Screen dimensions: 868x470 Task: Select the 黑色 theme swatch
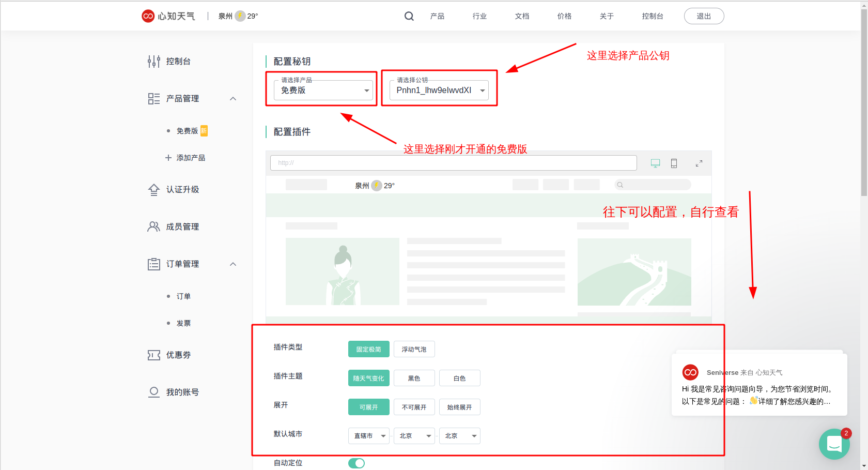click(414, 378)
